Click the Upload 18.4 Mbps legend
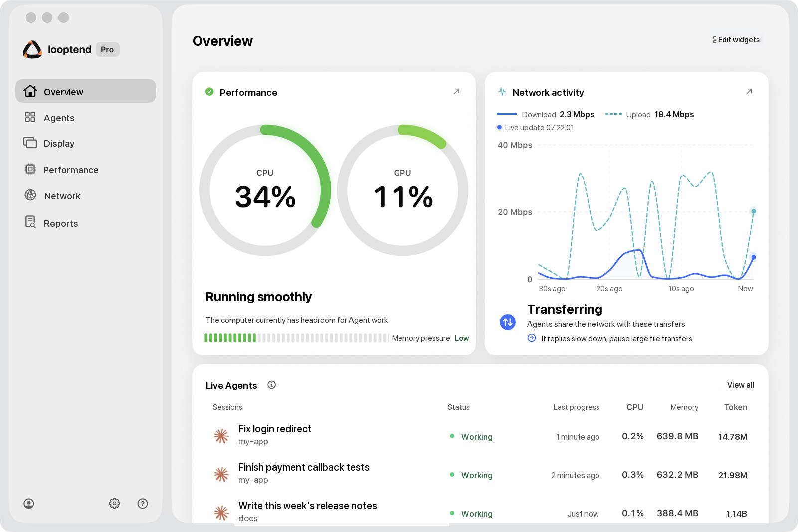The width and height of the screenshot is (798, 532). click(x=649, y=114)
